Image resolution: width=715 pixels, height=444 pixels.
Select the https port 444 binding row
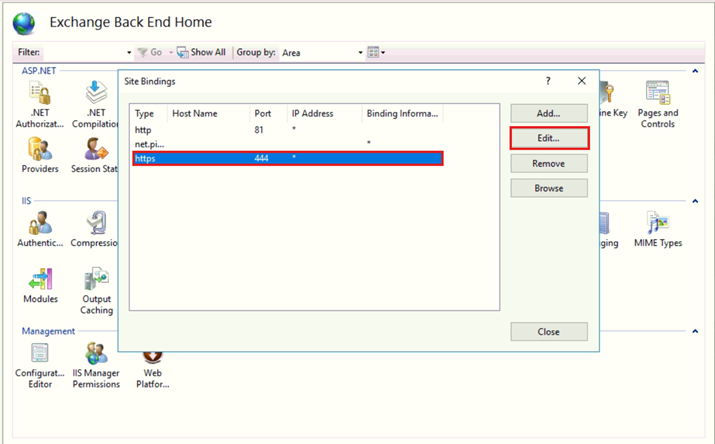[288, 159]
